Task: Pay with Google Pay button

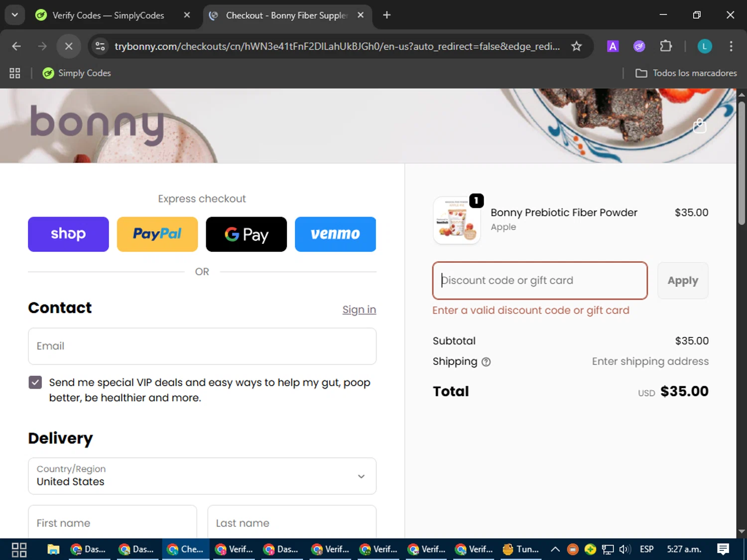Action: (x=247, y=234)
